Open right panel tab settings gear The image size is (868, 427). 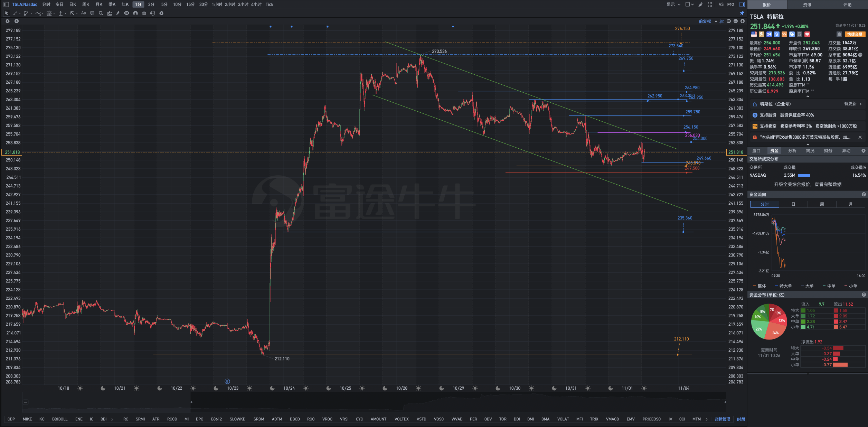[863, 151]
